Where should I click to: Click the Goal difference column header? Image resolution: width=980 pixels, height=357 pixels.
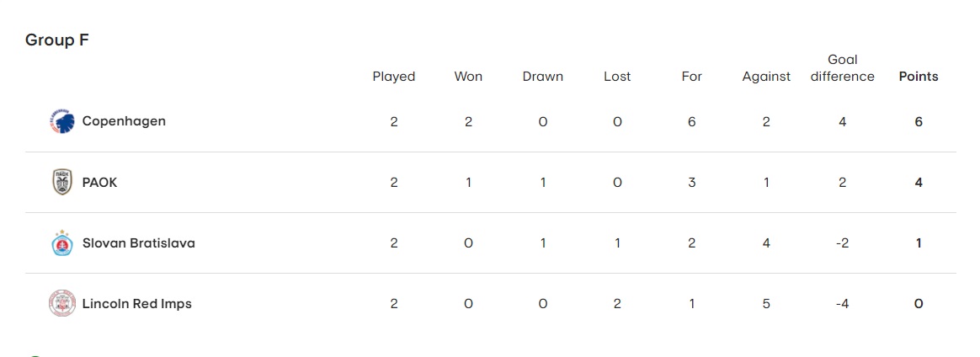(843, 68)
